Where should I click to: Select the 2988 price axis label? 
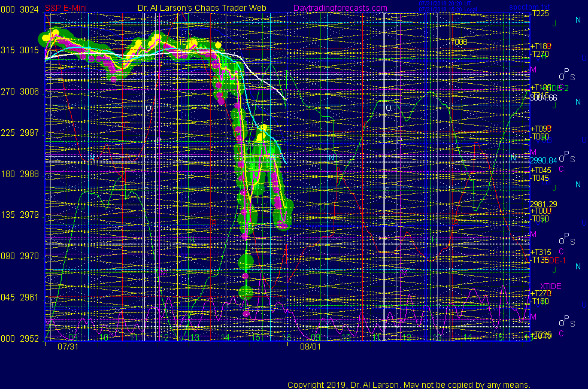pos(29,174)
